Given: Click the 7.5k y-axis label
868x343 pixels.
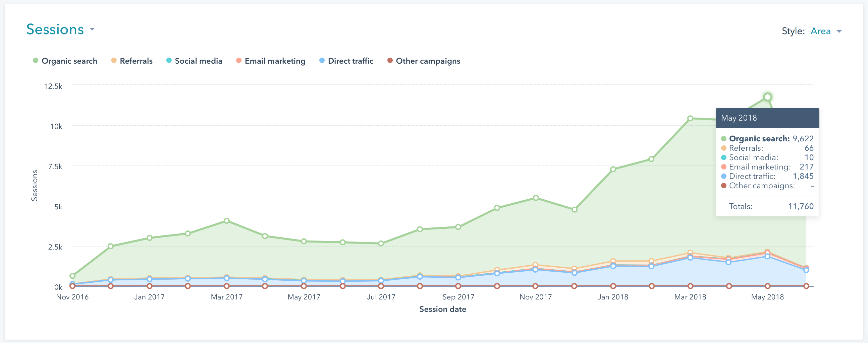Looking at the screenshot, I should [55, 166].
